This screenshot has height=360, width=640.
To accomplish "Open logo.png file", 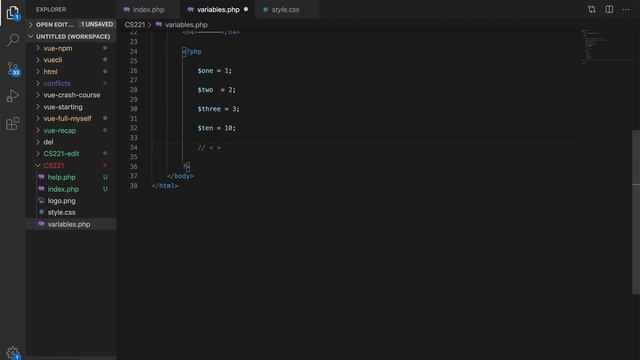I will click(x=71, y=201).
